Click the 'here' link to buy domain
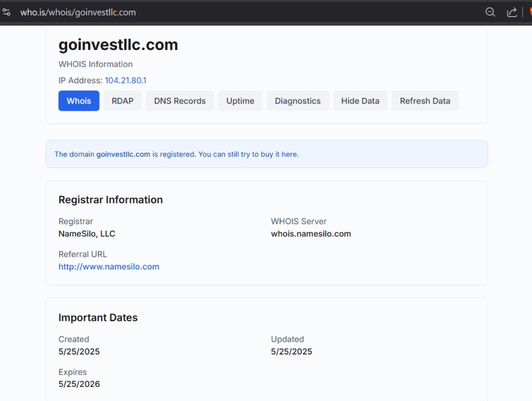 coord(289,154)
